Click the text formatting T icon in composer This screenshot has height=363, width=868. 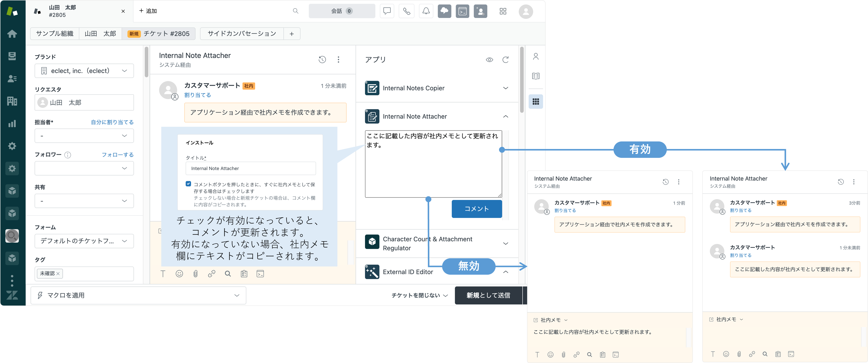163,274
